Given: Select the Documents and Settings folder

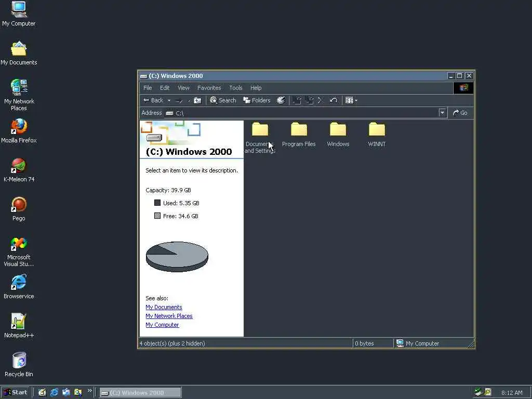Looking at the screenshot, I should pos(260,138).
